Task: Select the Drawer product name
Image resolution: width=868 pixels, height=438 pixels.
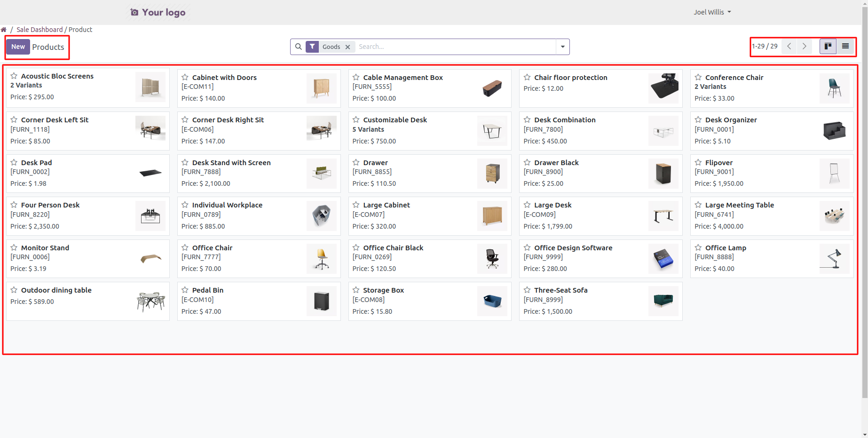Action: 375,163
